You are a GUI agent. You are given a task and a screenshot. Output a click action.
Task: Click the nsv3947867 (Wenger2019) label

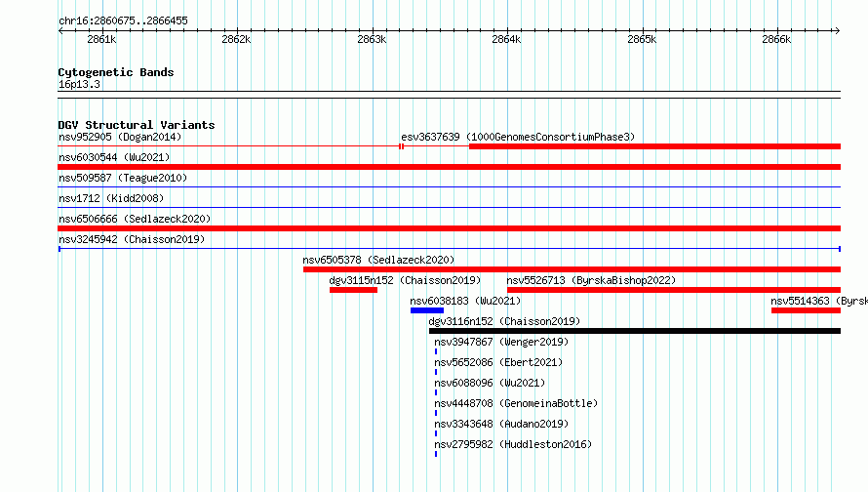click(x=501, y=342)
